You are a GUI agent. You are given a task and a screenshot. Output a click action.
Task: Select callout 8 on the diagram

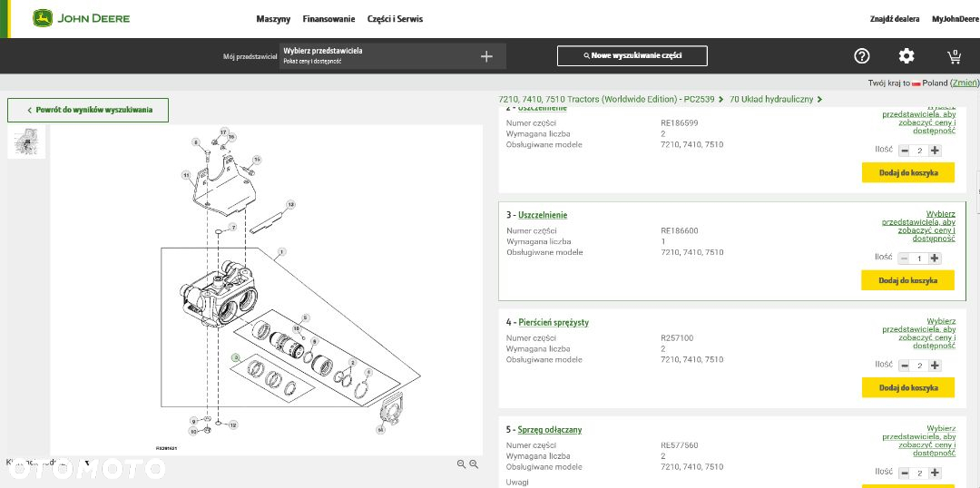(x=196, y=142)
